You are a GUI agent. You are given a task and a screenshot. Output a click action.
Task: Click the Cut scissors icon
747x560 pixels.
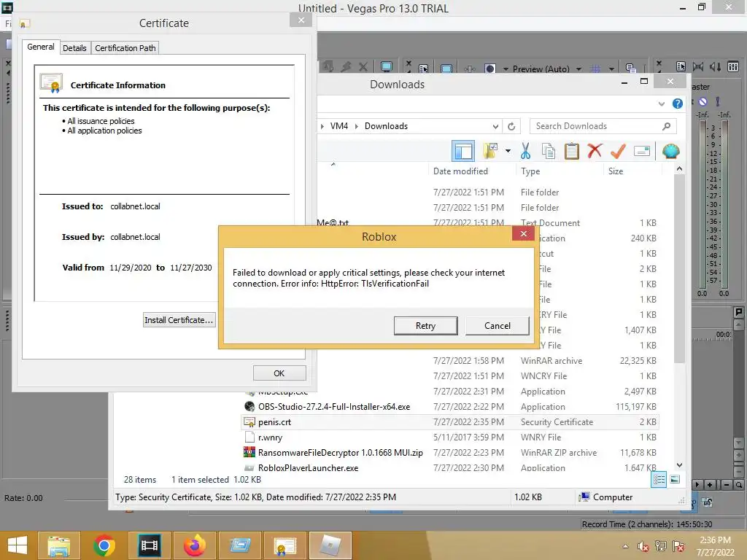pyautogui.click(x=525, y=151)
